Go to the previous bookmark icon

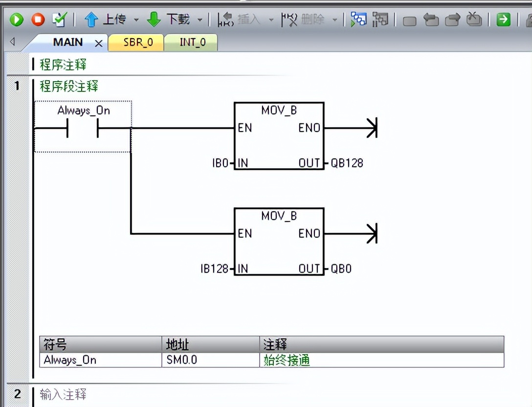click(x=431, y=20)
